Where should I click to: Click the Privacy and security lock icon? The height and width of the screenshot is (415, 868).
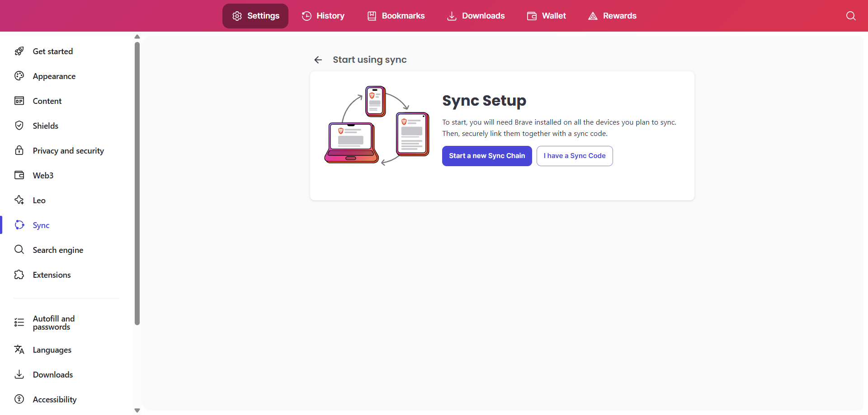pyautogui.click(x=19, y=150)
